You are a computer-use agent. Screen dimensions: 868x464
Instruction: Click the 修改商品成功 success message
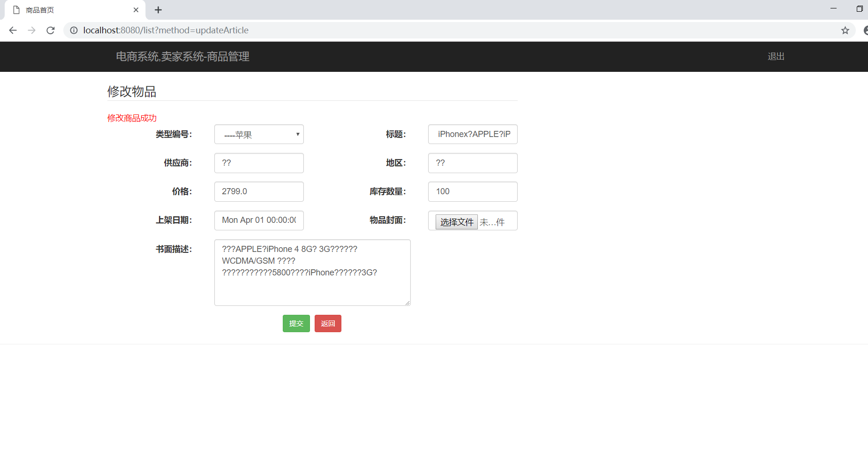[x=132, y=118]
